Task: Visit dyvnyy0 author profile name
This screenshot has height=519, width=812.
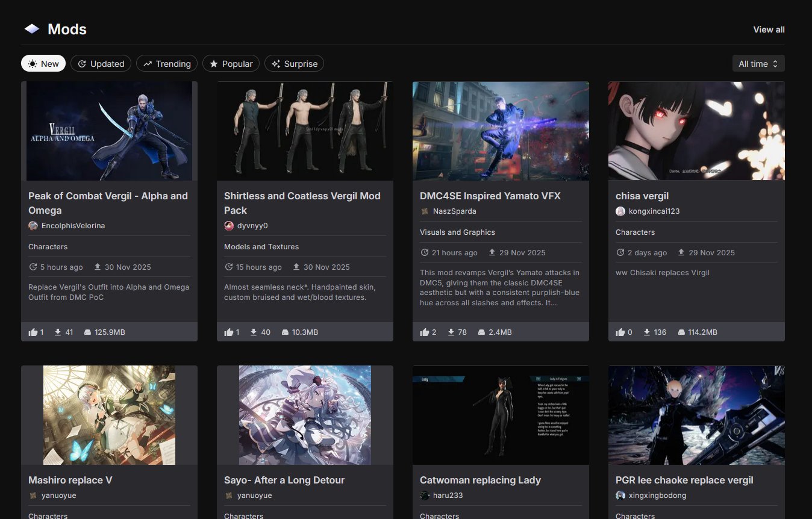Action: (252, 226)
